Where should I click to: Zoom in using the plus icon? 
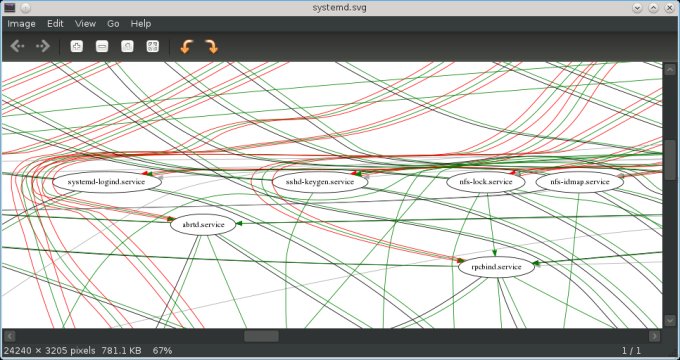(77, 46)
